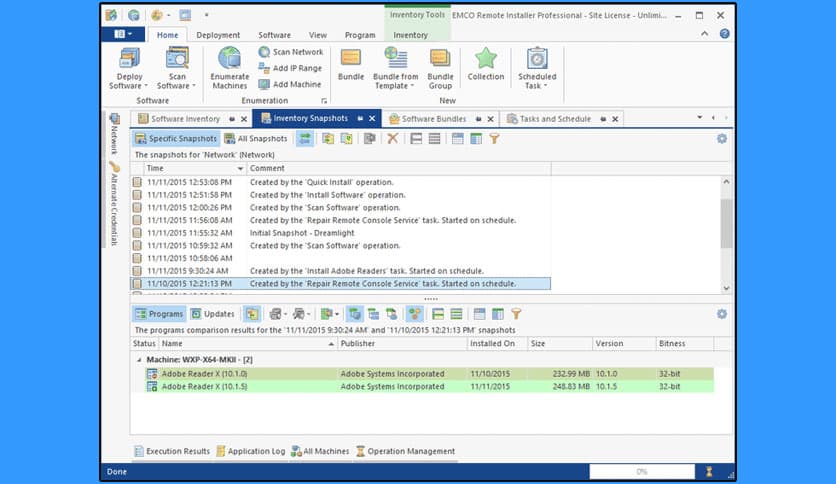Click the Publisher column header
Viewport: 836px width, 484px height.
402,344
